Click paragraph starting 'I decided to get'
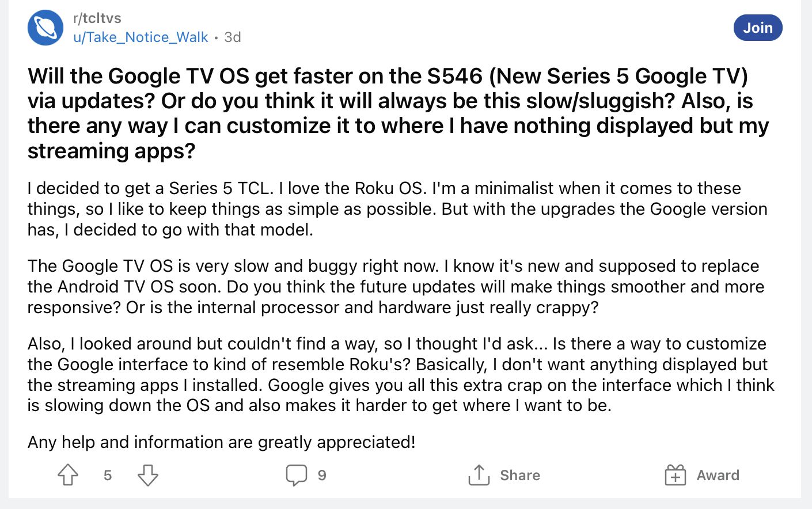 pos(397,209)
